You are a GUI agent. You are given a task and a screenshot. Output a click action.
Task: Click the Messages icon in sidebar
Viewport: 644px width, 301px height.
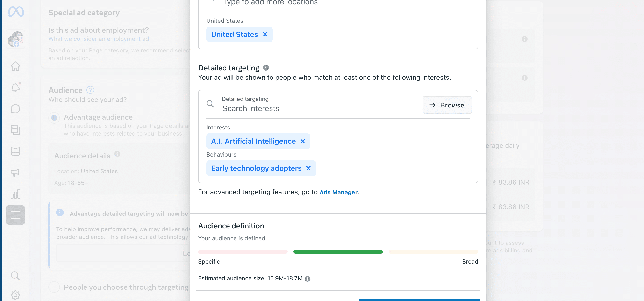(15, 109)
